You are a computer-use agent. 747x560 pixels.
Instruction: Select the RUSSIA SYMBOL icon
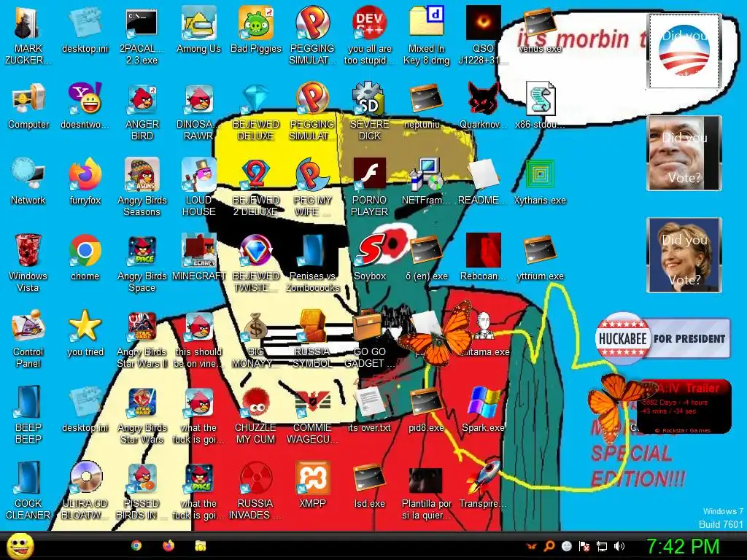tap(312, 338)
